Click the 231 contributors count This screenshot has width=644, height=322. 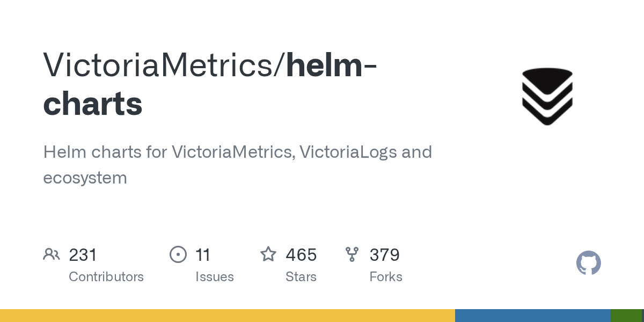pos(83,254)
